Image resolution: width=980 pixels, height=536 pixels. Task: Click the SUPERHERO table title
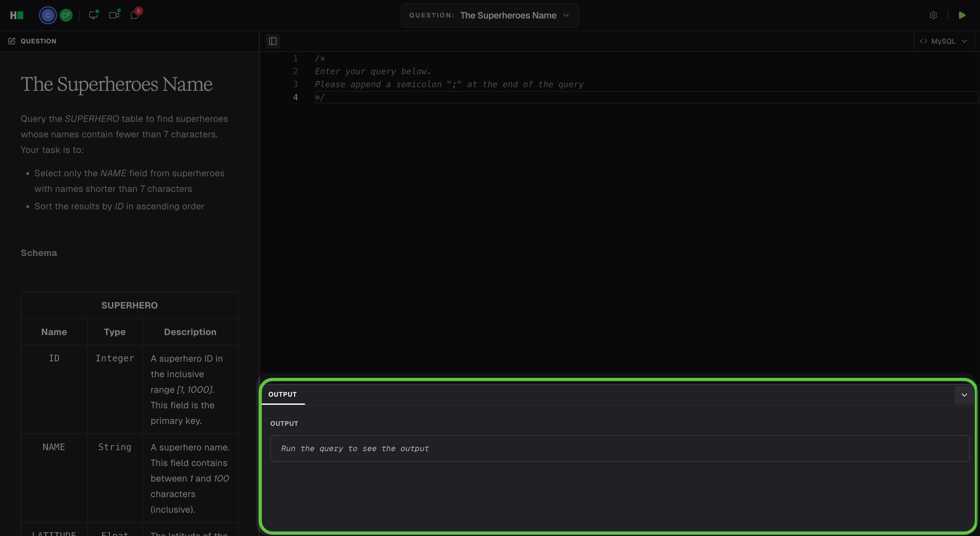click(129, 306)
